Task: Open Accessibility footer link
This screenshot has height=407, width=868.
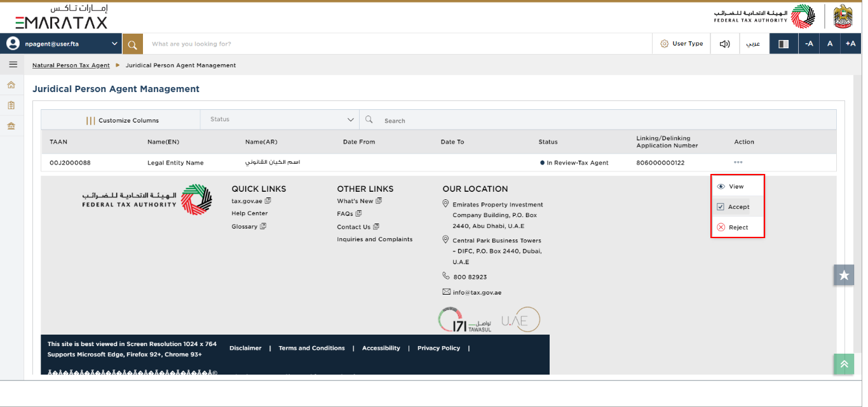Action: click(x=381, y=348)
